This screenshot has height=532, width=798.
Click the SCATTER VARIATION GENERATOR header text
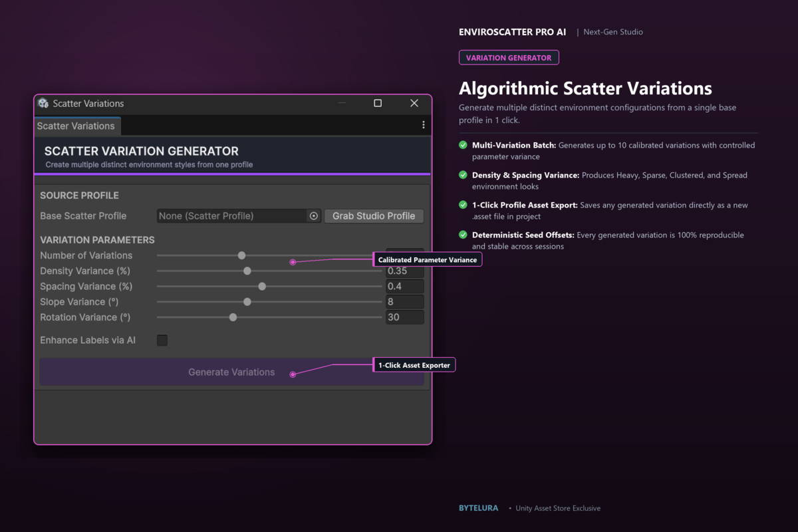tap(142, 151)
